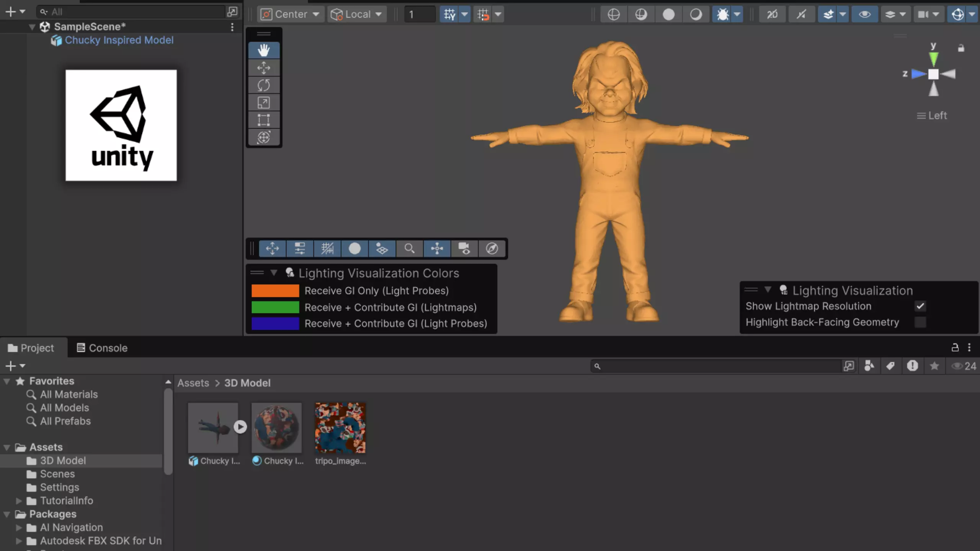980x551 pixels.
Task: Click the green Lightmaps color swatch
Action: (x=275, y=307)
